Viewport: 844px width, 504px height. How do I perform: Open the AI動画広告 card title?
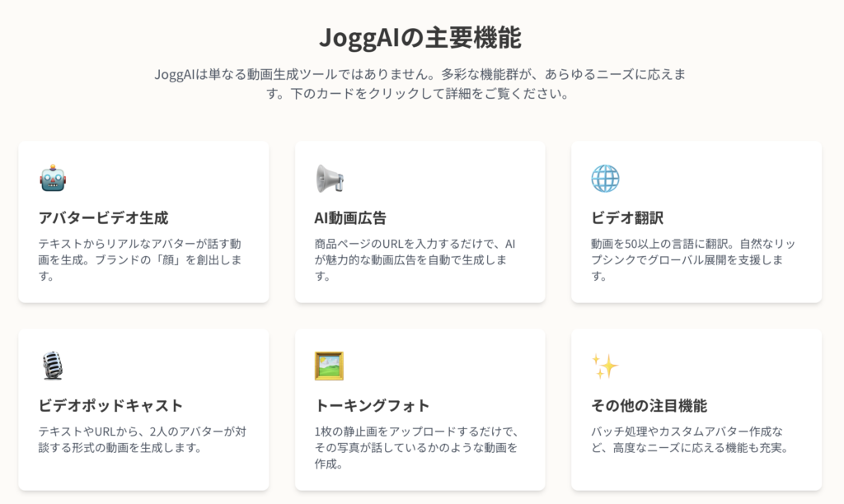(350, 218)
